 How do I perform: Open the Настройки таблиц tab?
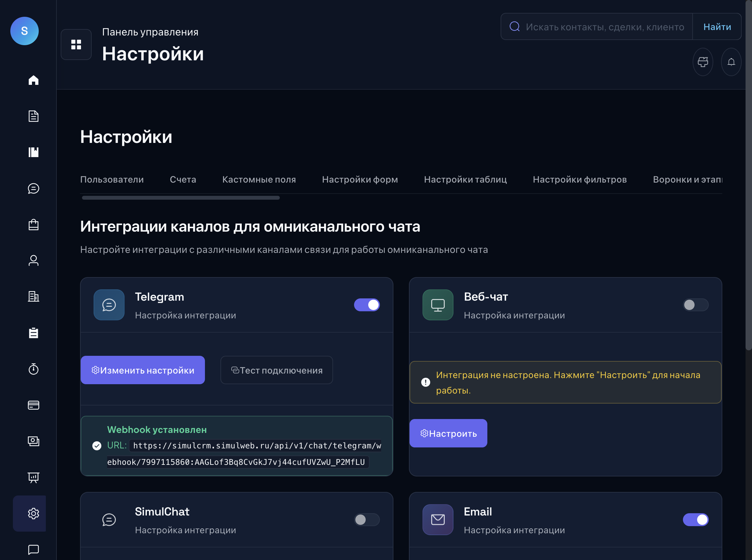tap(465, 179)
